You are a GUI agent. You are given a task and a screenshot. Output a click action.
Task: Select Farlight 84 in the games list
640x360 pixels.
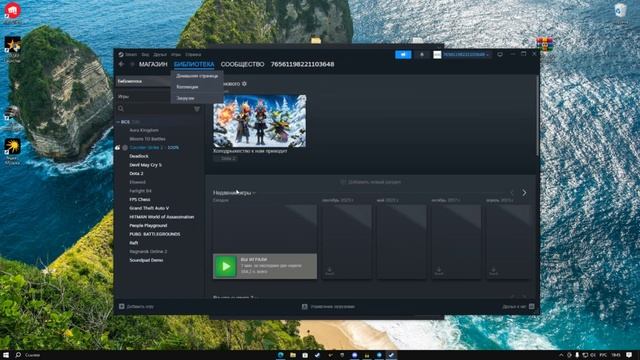[x=140, y=191]
